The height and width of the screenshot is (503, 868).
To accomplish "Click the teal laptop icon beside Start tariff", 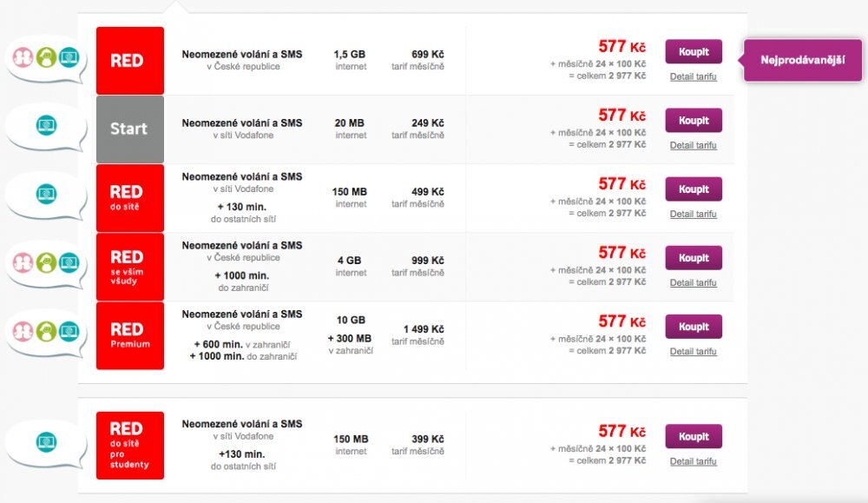I will (x=45, y=126).
